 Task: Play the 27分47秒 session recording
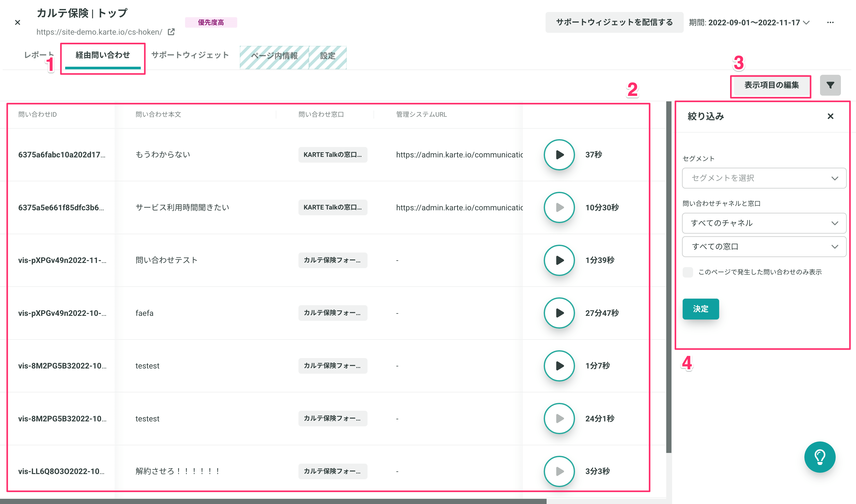(x=559, y=313)
